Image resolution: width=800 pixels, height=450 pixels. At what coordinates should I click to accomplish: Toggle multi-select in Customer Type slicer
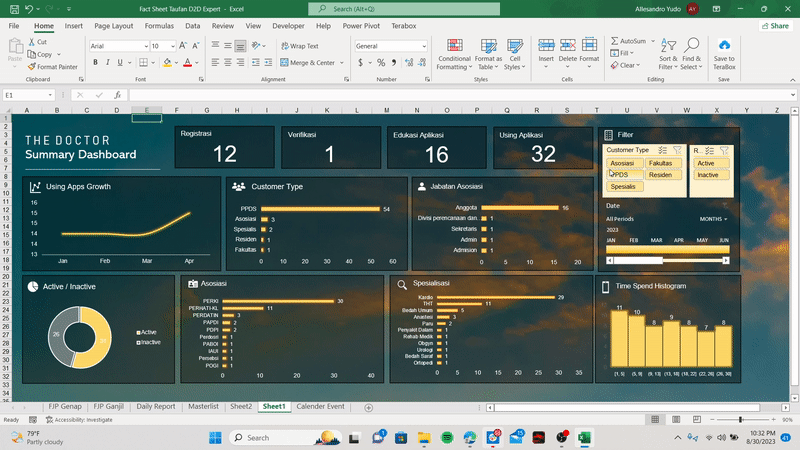(x=663, y=150)
